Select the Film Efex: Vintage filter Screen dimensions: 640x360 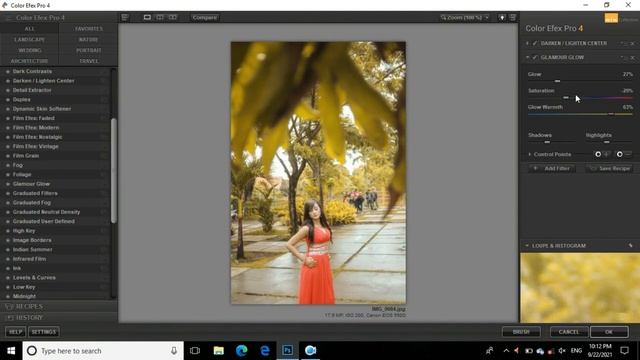pyautogui.click(x=36, y=147)
